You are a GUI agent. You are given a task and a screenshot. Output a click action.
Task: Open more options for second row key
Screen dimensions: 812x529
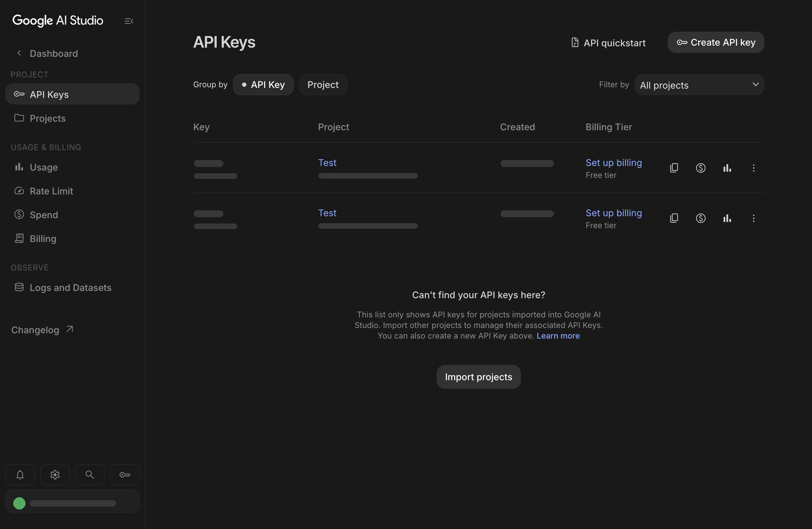754,218
